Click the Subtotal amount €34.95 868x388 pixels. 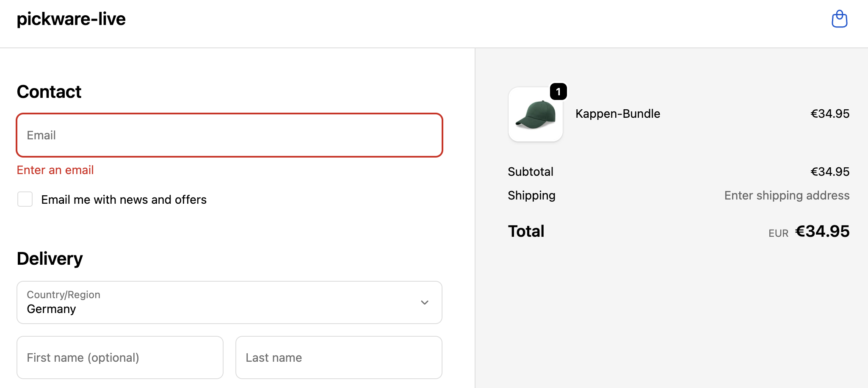[829, 172]
